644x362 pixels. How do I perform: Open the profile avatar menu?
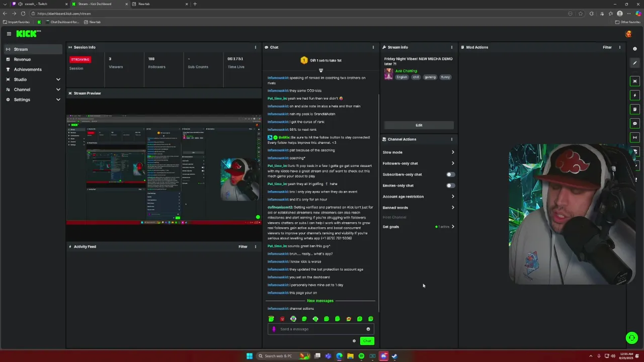pyautogui.click(x=628, y=34)
